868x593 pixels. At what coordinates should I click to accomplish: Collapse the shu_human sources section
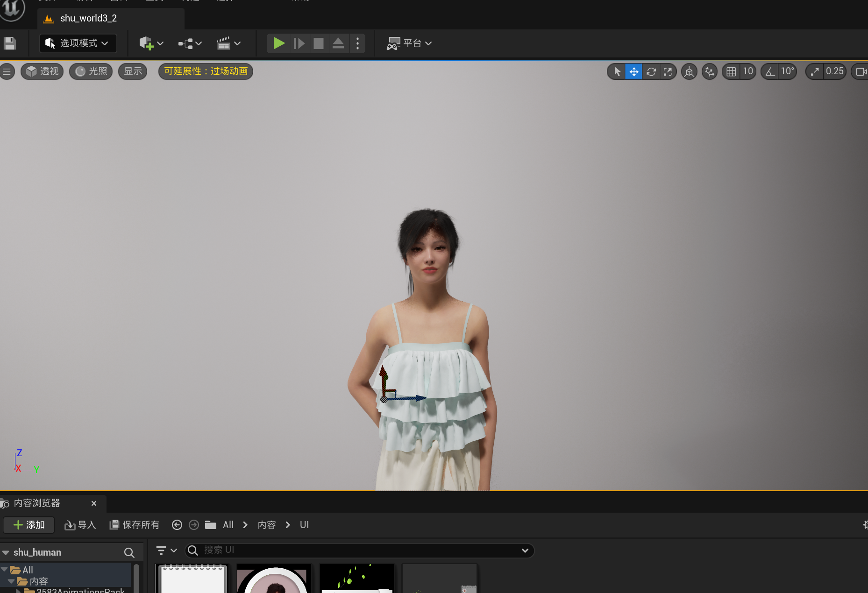click(6, 552)
